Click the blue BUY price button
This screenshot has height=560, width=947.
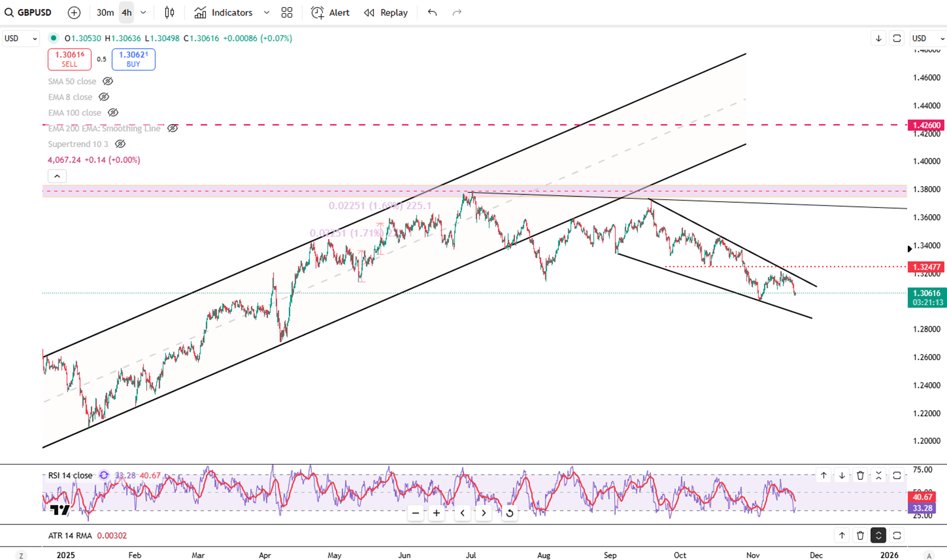pyautogui.click(x=134, y=59)
